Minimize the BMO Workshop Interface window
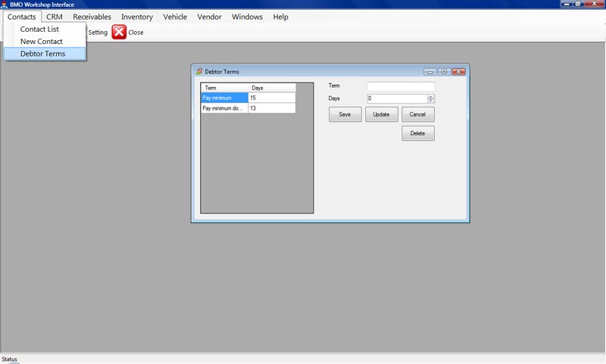 tap(566, 4)
